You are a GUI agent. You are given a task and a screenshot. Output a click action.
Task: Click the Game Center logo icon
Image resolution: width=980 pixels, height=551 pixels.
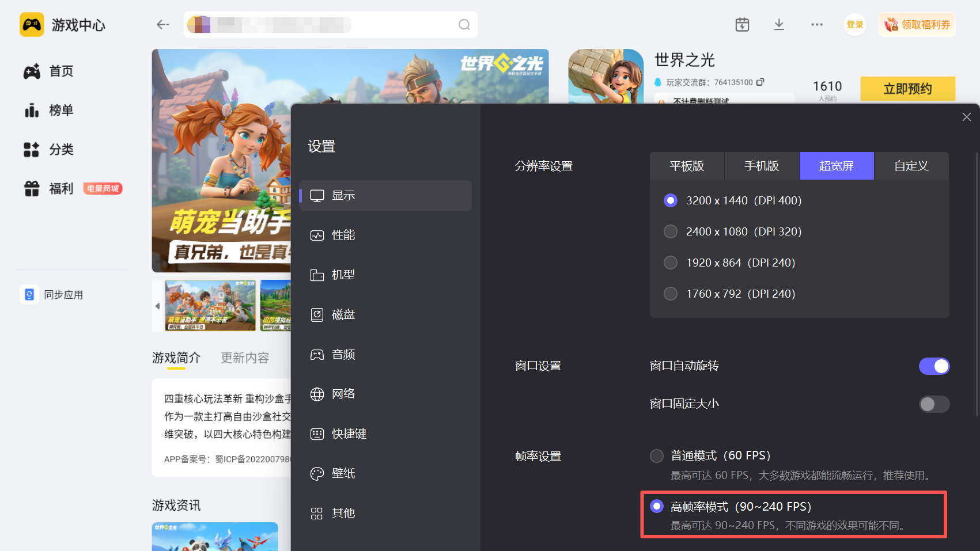click(32, 25)
